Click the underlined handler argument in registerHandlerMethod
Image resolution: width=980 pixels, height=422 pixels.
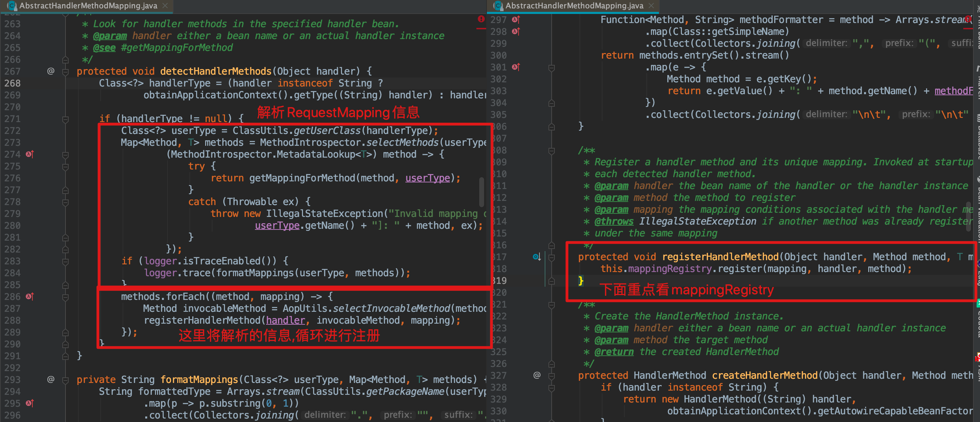pos(285,320)
